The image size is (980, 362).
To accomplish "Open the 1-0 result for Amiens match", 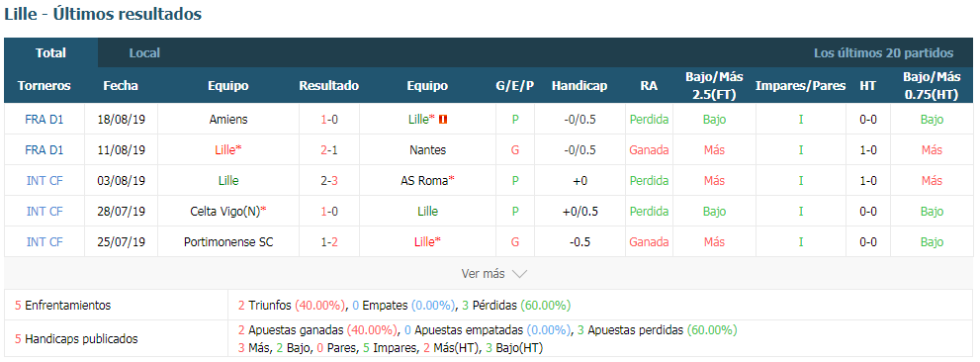I will coord(328,120).
